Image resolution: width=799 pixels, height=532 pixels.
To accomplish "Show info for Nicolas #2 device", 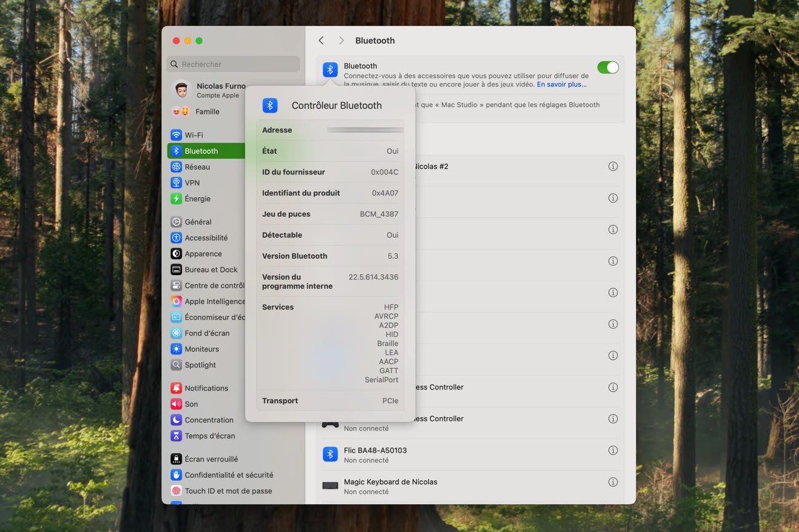I will point(613,166).
